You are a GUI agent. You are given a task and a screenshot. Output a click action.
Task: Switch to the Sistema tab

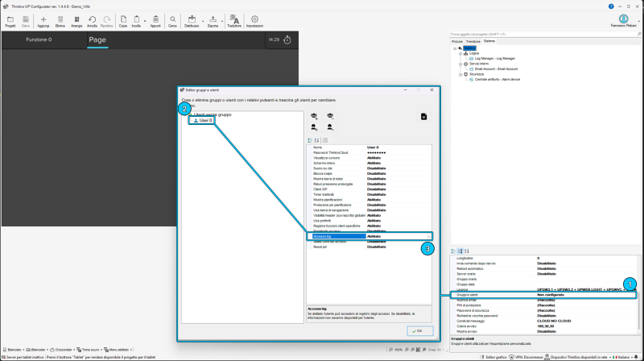[489, 41]
